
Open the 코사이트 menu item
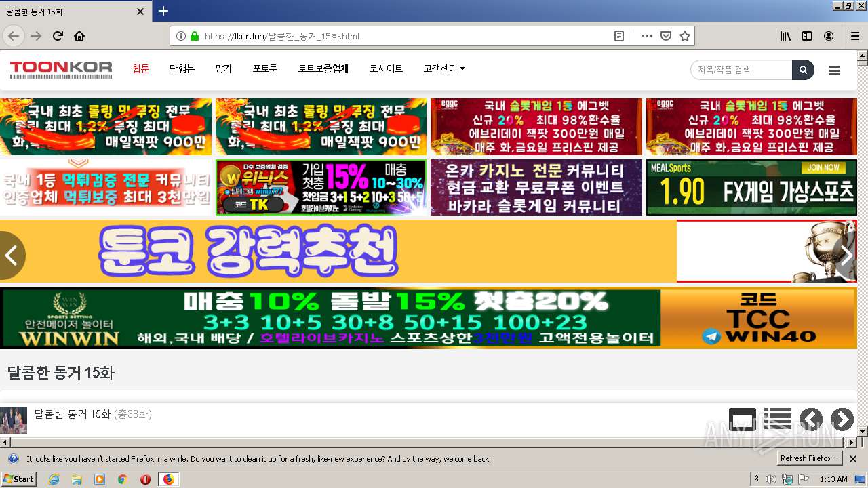pyautogui.click(x=386, y=69)
